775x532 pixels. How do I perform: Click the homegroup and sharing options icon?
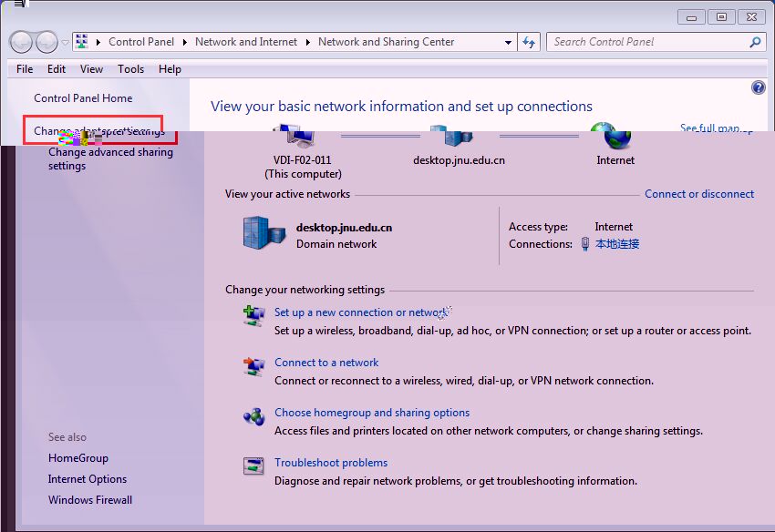click(x=253, y=415)
